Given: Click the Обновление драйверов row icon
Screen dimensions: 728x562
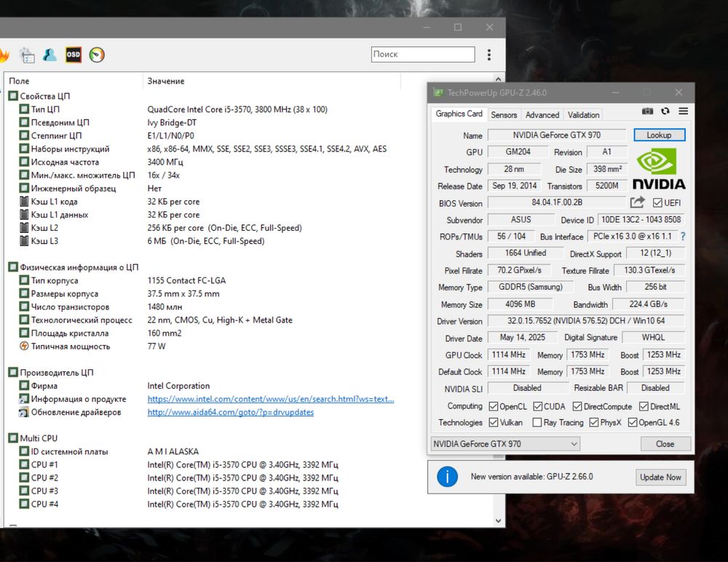Looking at the screenshot, I should 24,412.
